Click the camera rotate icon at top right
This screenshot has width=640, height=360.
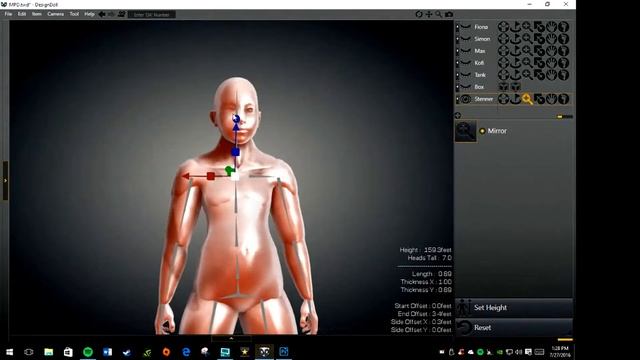[419, 14]
